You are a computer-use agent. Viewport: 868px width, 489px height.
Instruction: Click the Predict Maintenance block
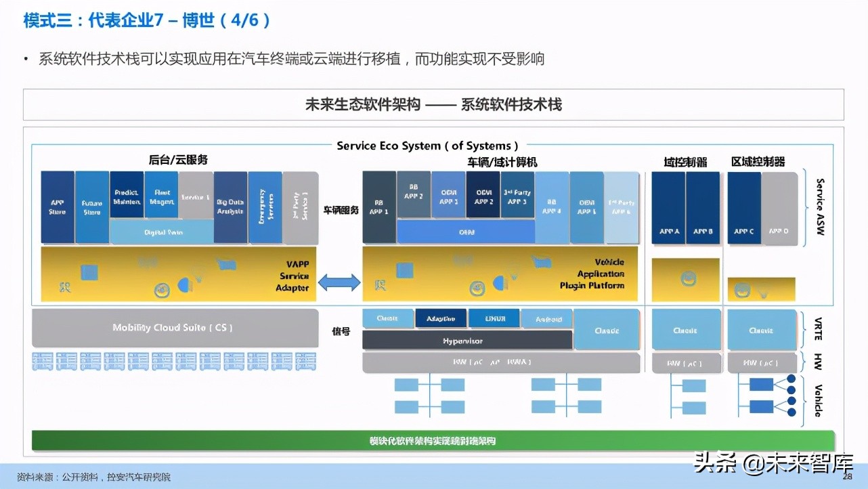pyautogui.click(x=127, y=195)
